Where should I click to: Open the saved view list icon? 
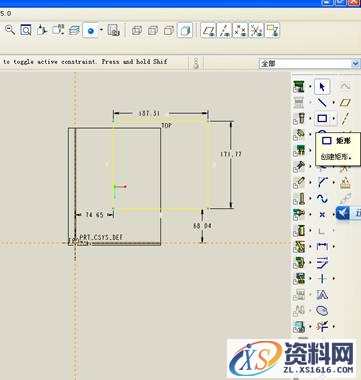click(x=58, y=30)
